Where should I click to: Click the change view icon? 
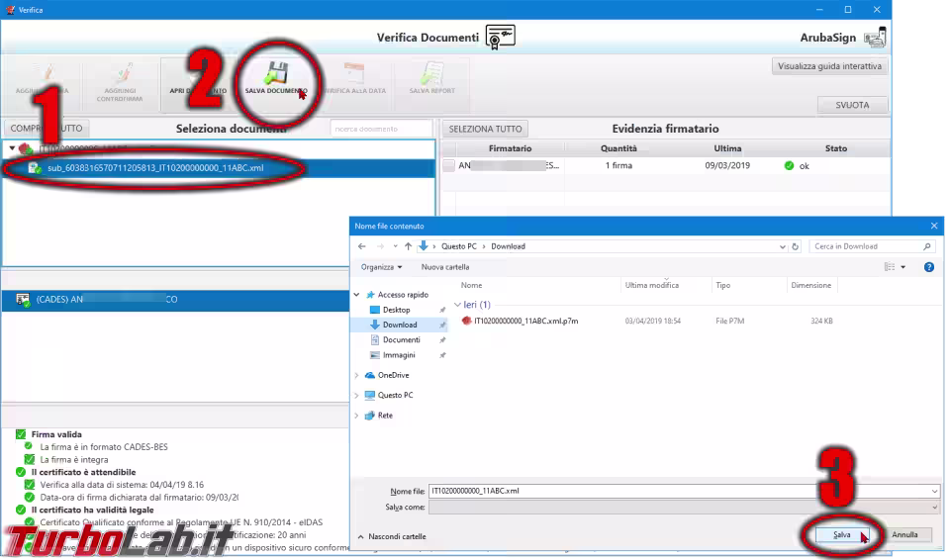click(889, 267)
